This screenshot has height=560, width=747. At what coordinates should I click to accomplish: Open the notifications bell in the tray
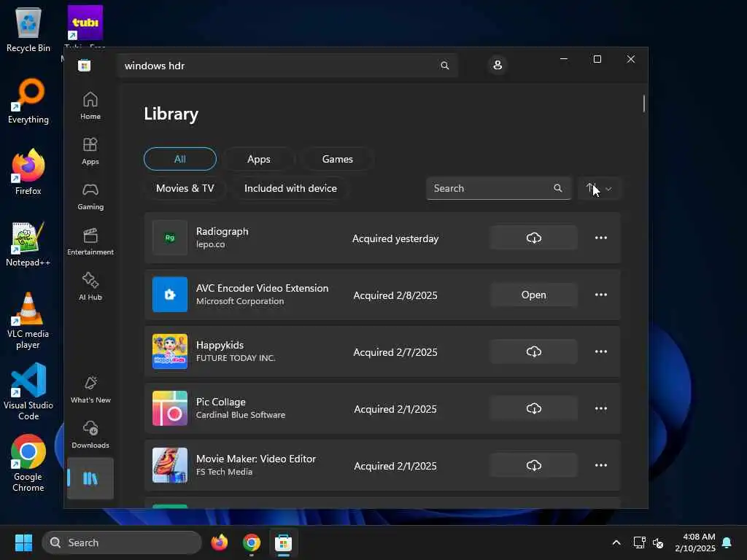coord(727,542)
